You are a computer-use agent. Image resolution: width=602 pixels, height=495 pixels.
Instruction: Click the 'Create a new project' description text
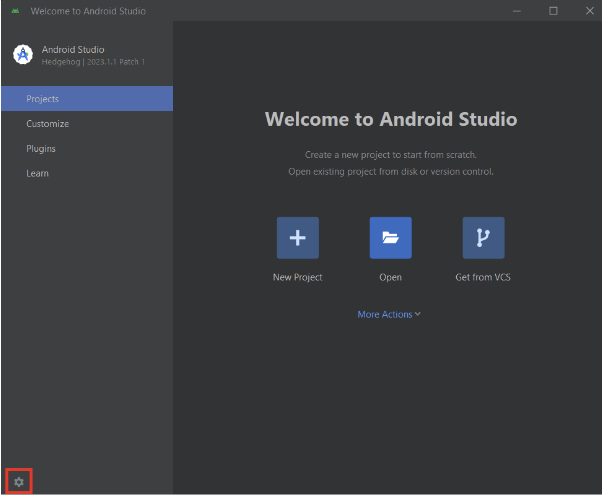point(391,155)
